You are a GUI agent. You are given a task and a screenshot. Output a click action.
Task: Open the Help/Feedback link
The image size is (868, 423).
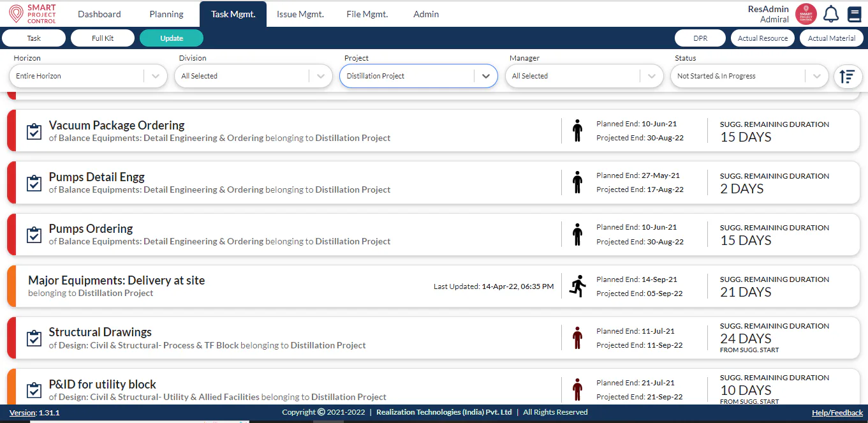point(837,413)
